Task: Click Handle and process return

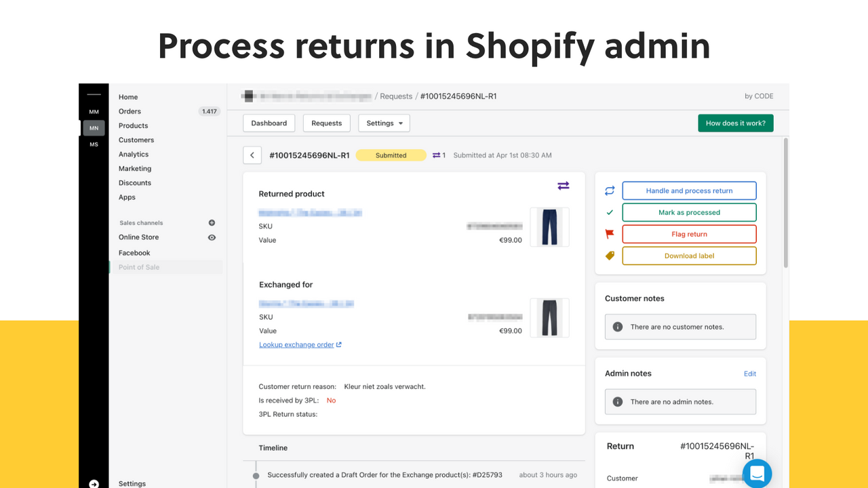Action: (x=689, y=190)
